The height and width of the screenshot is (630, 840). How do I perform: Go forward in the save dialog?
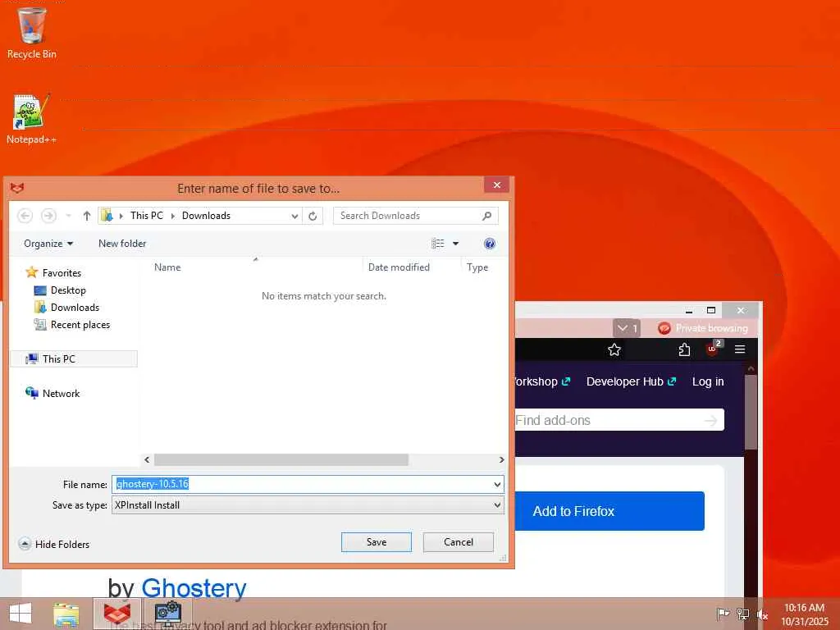48,216
